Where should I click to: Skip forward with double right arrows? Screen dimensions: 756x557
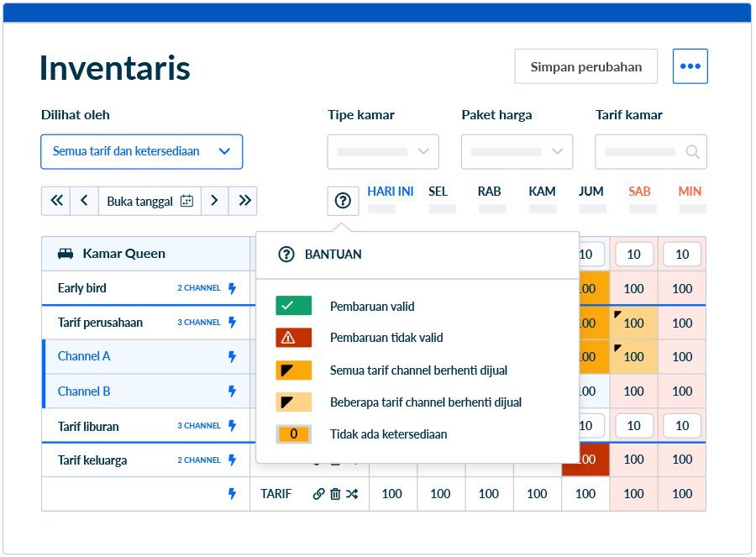[x=244, y=201]
